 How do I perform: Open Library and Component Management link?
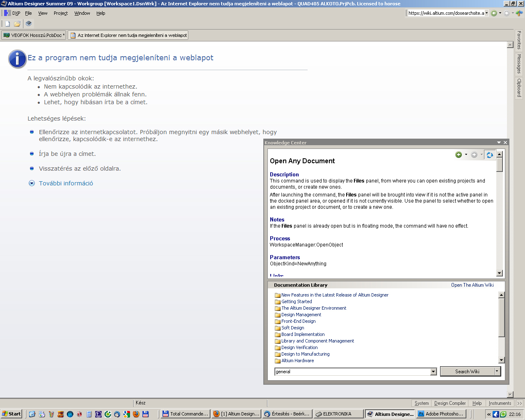pos(317,341)
